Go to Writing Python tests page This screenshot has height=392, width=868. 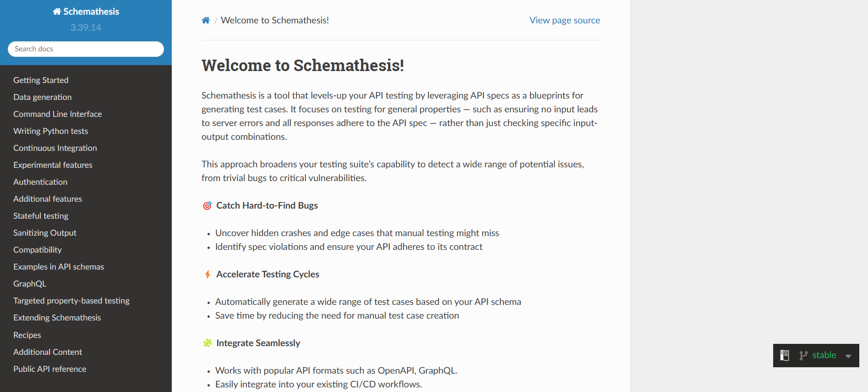(50, 131)
